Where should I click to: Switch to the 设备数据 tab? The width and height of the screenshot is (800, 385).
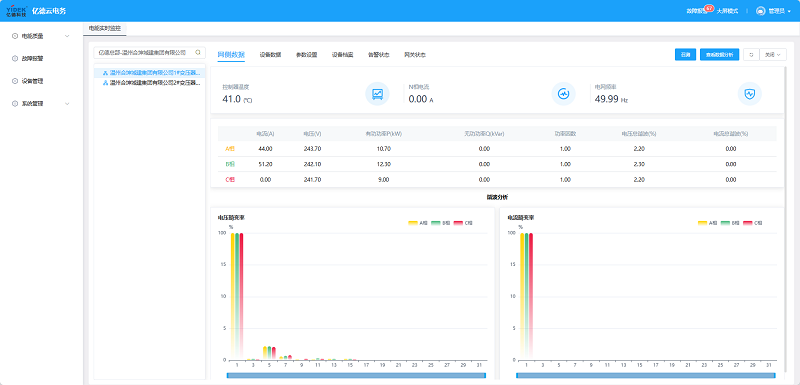click(x=270, y=55)
